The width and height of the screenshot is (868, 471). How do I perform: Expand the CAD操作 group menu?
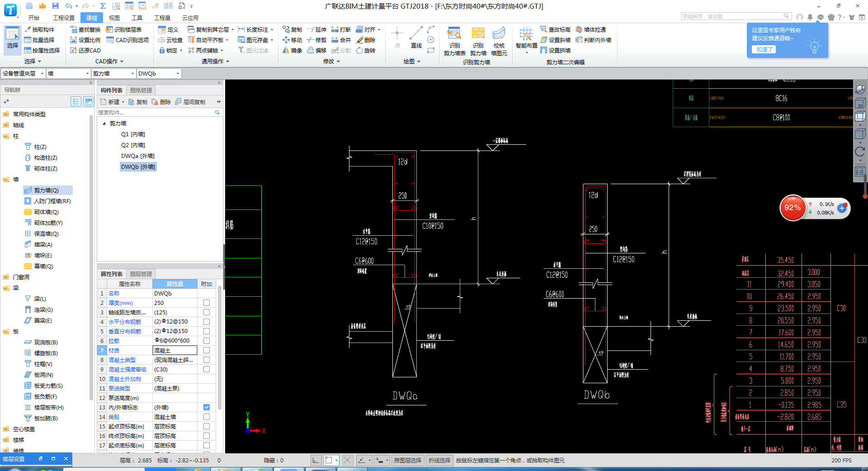click(109, 61)
